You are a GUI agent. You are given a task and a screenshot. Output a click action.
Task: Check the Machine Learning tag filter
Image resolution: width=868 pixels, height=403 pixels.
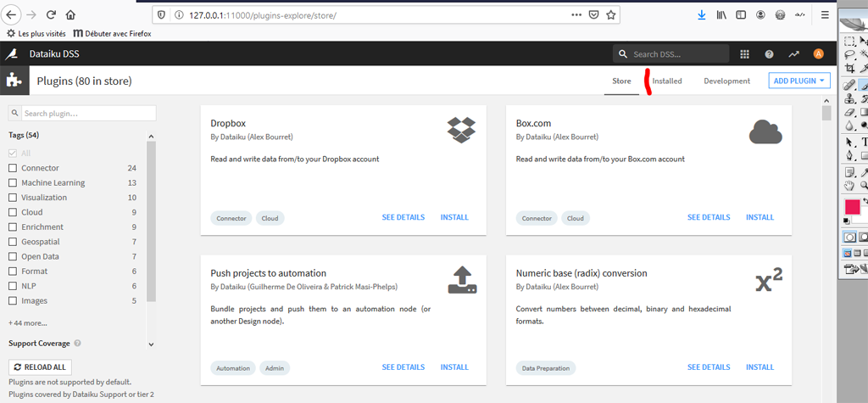(13, 183)
